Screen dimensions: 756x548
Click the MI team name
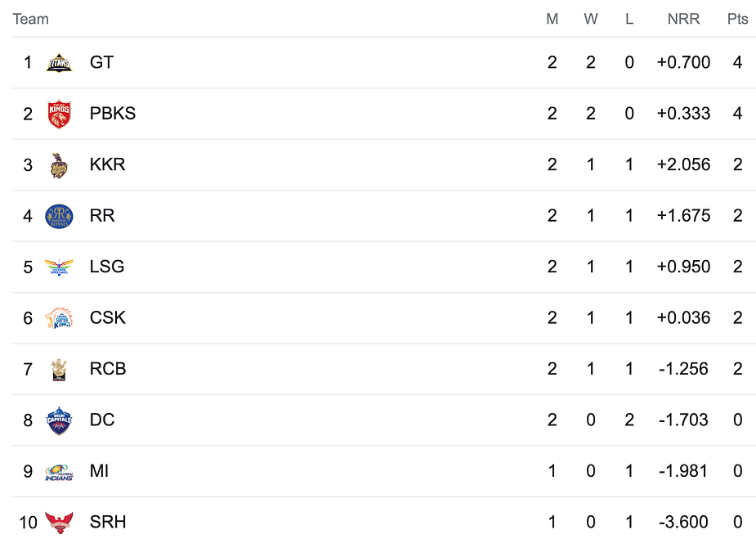pos(99,471)
